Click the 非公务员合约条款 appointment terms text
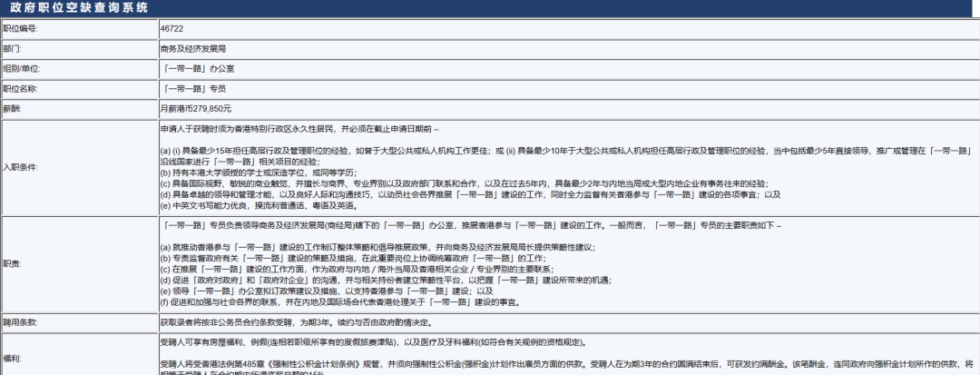 296,323
